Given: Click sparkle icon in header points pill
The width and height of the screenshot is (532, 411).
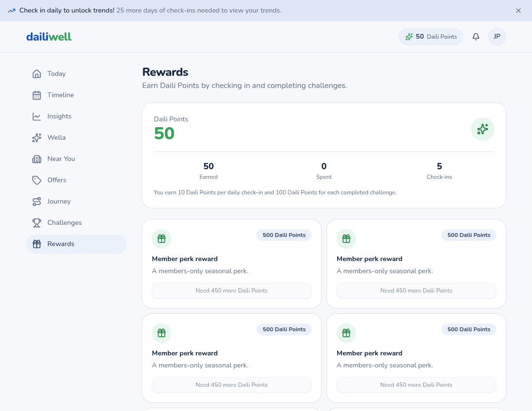Looking at the screenshot, I should 409,37.
